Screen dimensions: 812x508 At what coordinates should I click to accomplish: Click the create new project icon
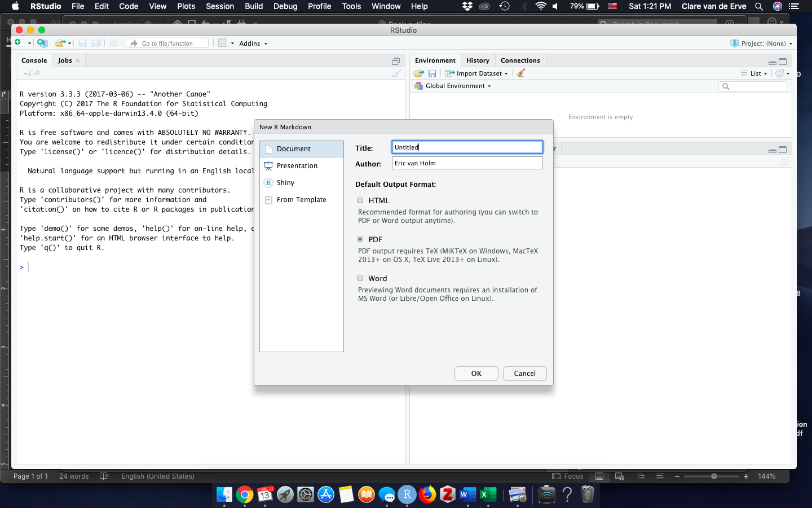pos(42,43)
